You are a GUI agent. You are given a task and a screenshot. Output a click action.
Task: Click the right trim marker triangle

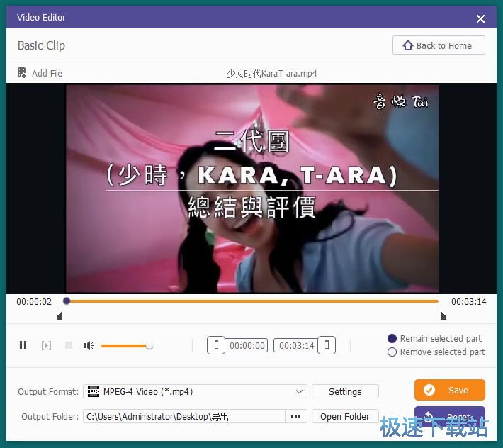click(443, 315)
